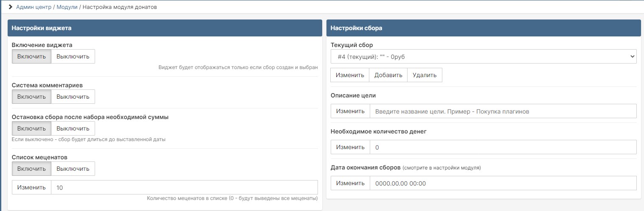Click the breadcrumb chevron arrow icon
This screenshot has width=644, height=211.
(x=11, y=7)
